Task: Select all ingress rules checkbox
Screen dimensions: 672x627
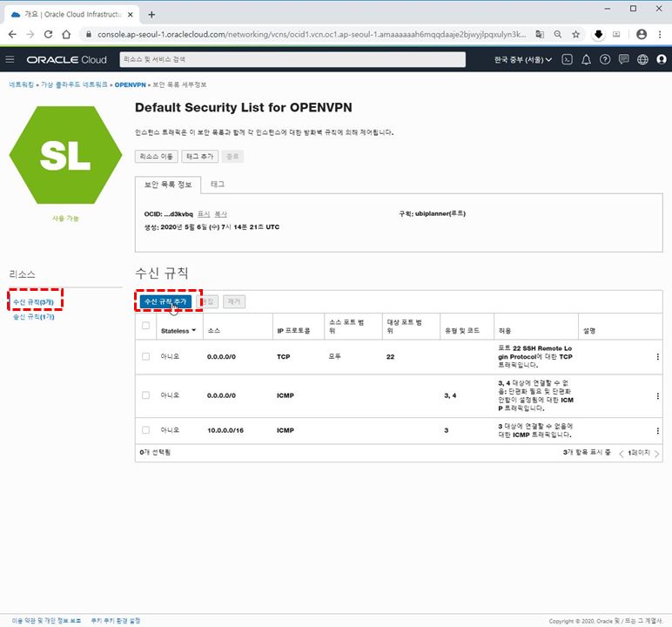Action: pyautogui.click(x=145, y=326)
